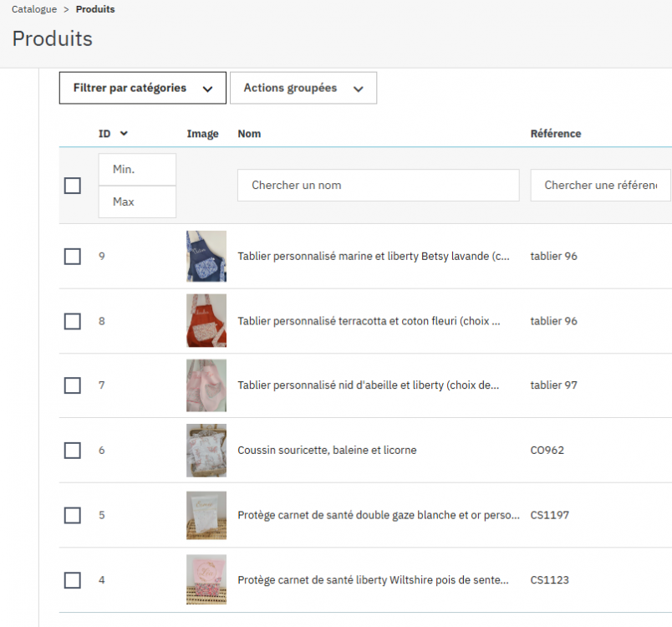The width and height of the screenshot is (672, 627).
Task: Go to Catalogue in the breadcrumb
Action: coord(34,9)
